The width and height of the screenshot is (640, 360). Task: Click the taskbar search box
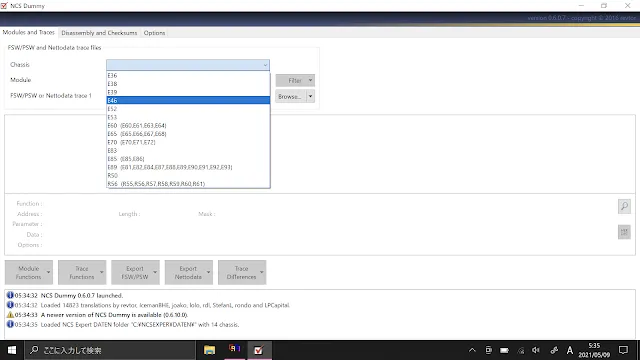[x=109, y=350]
